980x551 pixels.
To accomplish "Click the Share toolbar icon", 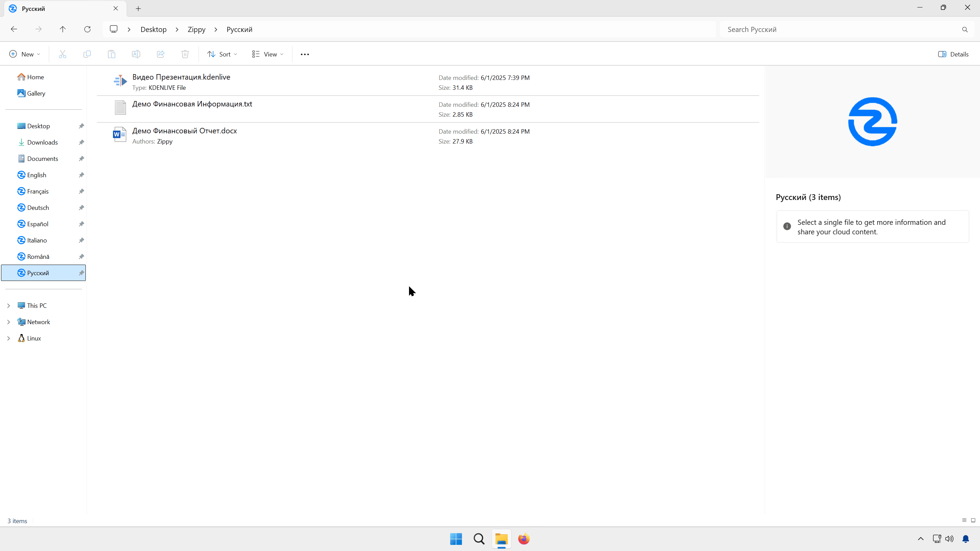I will point(161,54).
